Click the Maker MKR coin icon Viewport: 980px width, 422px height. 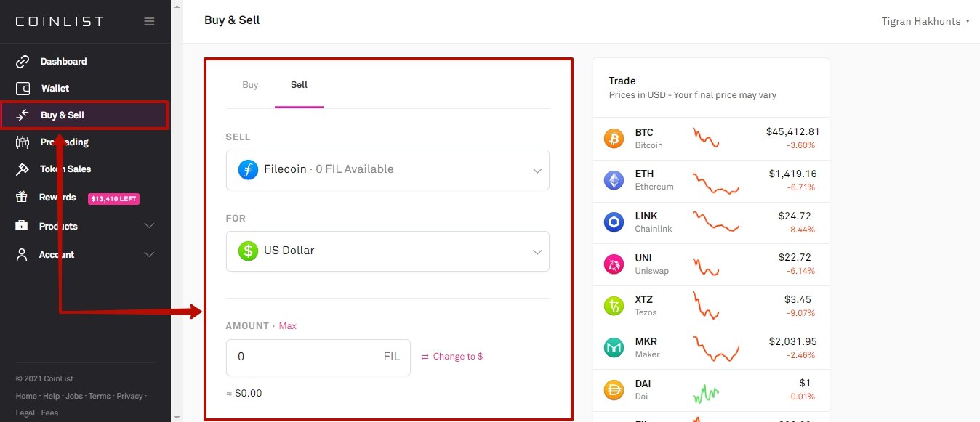[614, 348]
